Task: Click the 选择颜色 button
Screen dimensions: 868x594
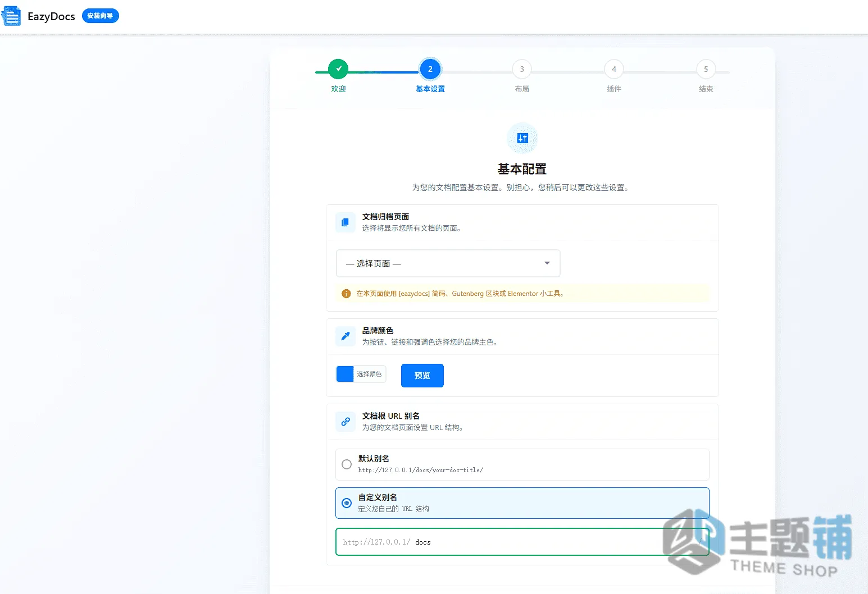Action: pos(370,374)
